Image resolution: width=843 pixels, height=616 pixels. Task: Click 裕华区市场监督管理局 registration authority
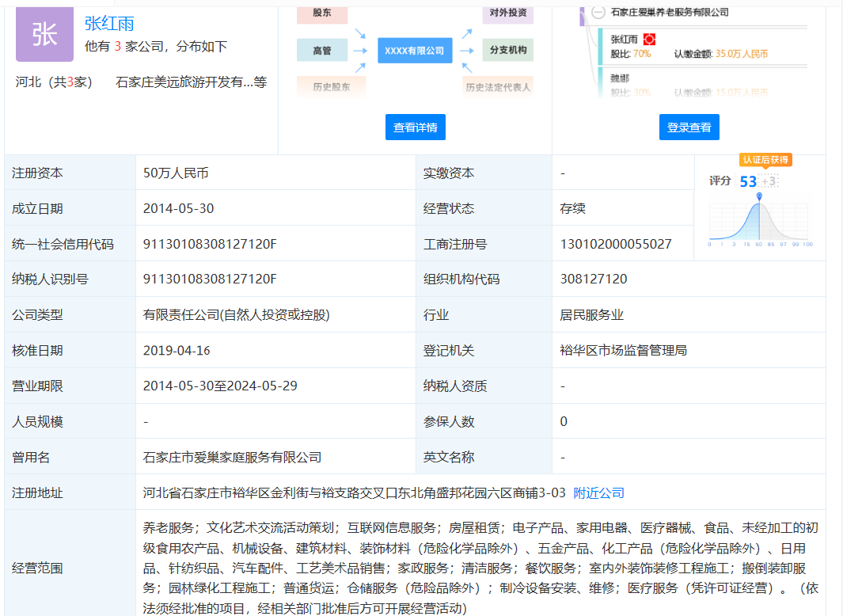[623, 351]
